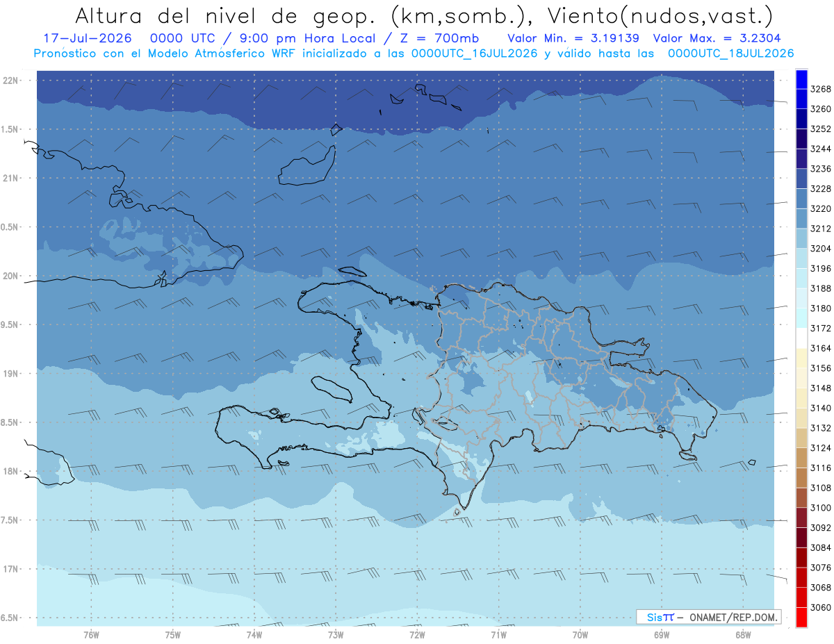Click the '68W' longitude label

point(743,635)
